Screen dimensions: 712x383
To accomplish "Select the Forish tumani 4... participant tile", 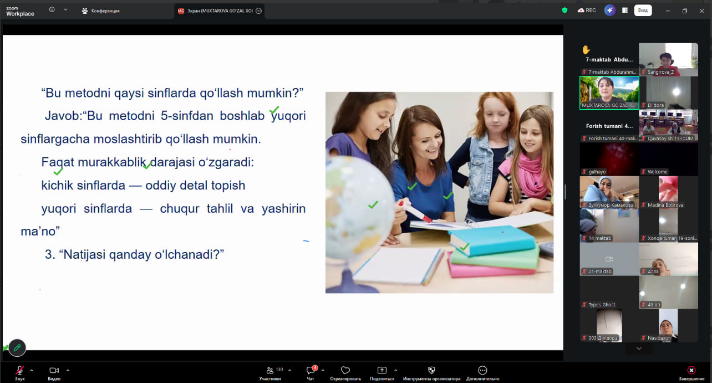I will coord(609,126).
